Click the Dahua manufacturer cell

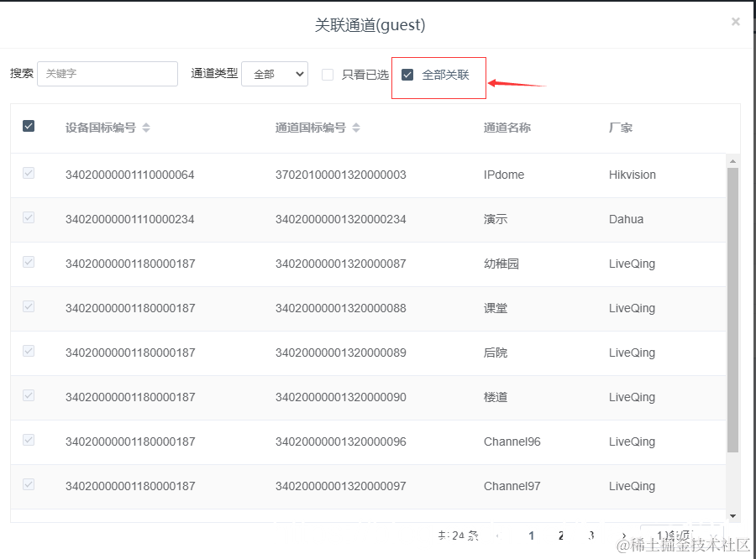(x=626, y=219)
